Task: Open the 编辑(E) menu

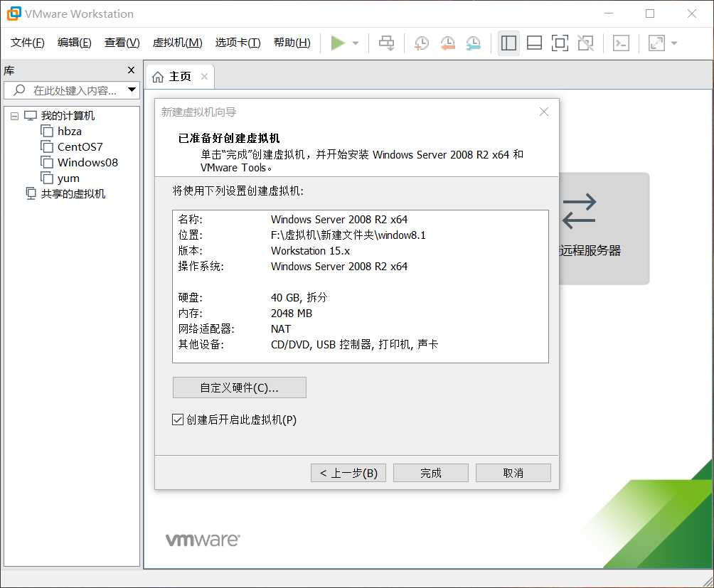Action: coord(74,43)
